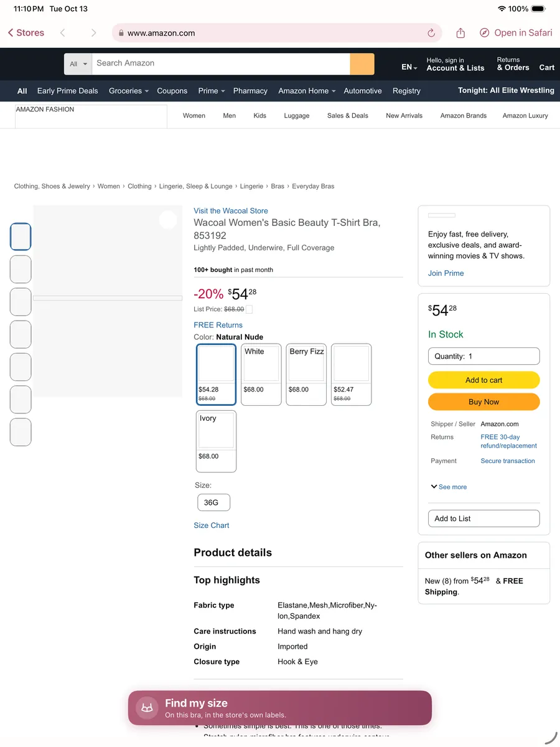Expand the Groceries menu

coord(129,91)
